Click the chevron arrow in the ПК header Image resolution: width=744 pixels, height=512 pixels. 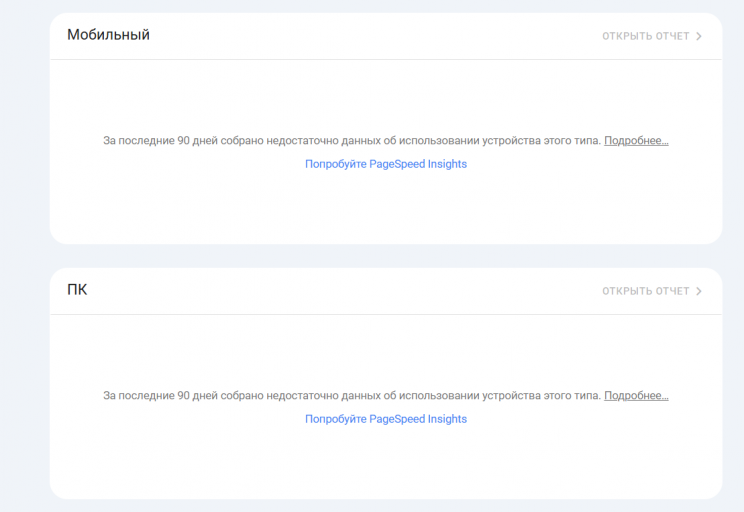point(699,292)
